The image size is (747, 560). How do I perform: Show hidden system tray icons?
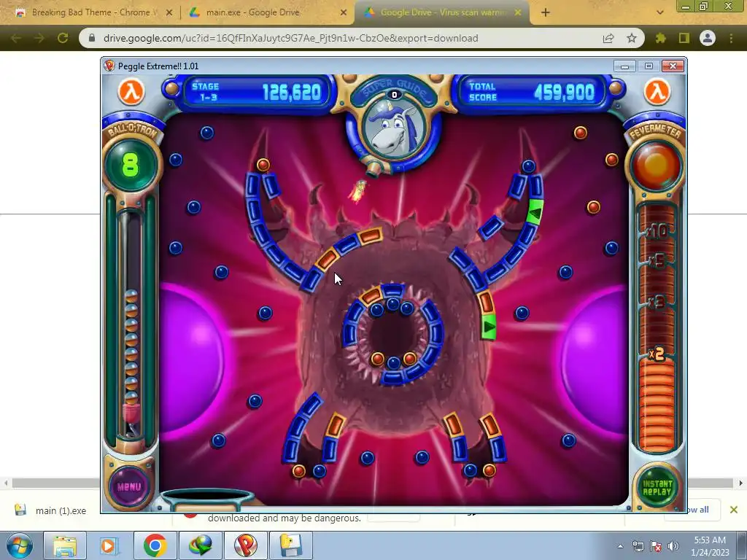(x=620, y=546)
